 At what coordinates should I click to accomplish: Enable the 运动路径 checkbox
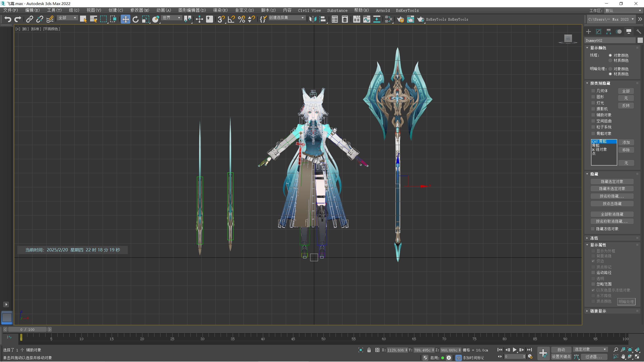(593, 273)
